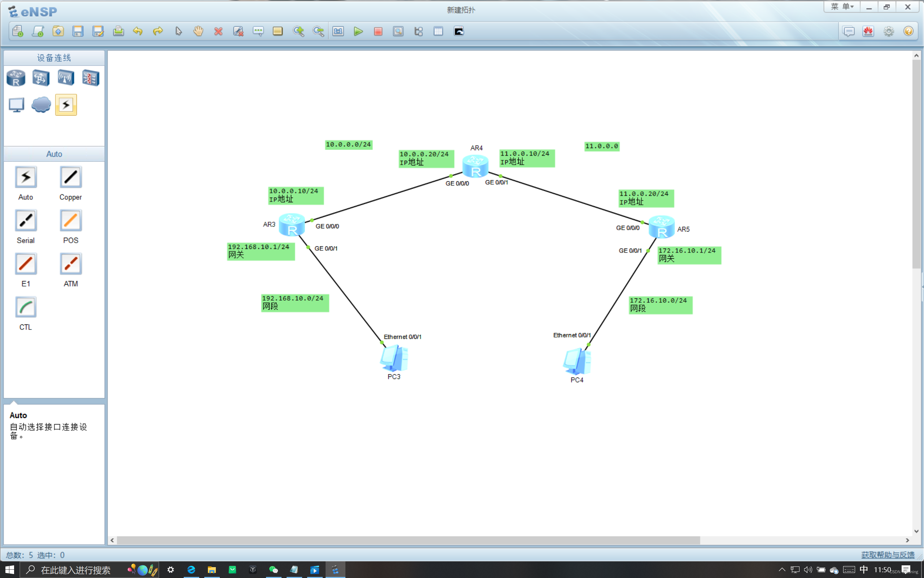Click the Open topology file icon
Image resolution: width=924 pixels, height=578 pixels.
point(58,31)
